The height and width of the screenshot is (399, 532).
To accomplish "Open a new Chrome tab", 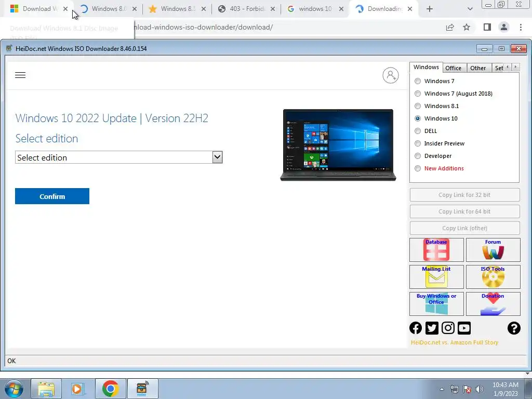I will pos(430,9).
